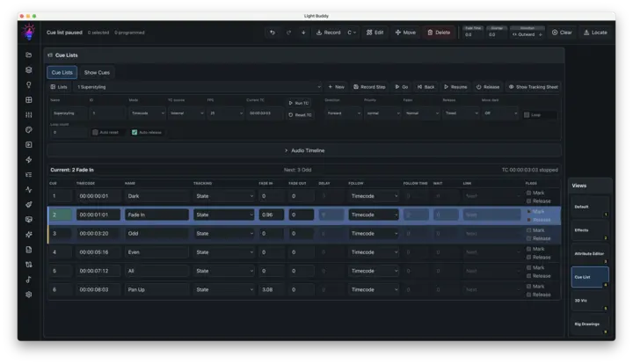Select the Effects view

coord(590,230)
